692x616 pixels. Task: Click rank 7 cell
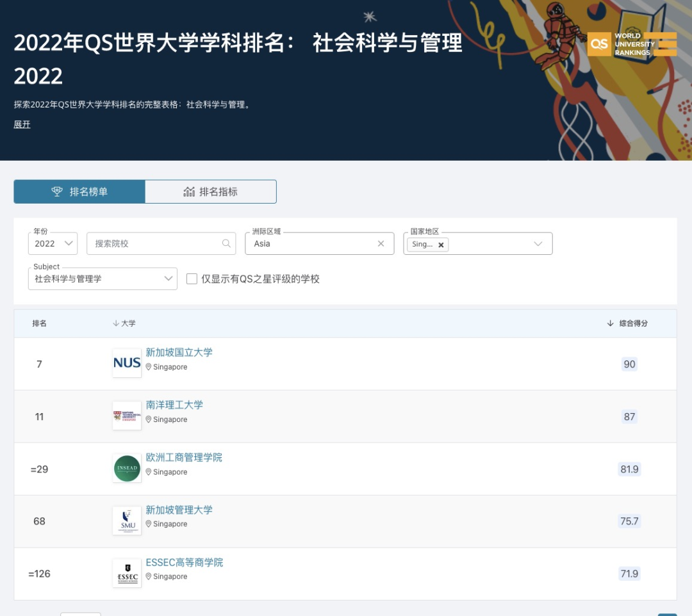tap(39, 364)
